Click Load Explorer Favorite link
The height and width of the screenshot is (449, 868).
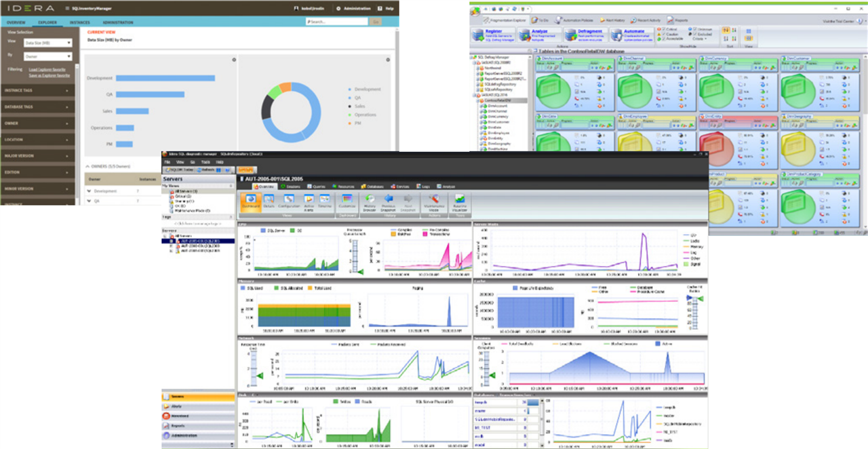48,69
